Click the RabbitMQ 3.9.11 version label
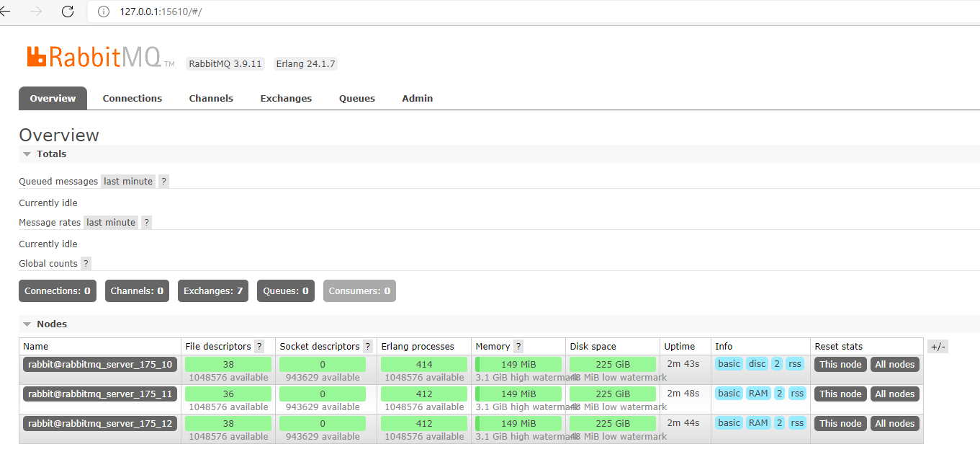The width and height of the screenshot is (980, 457). 225,64
